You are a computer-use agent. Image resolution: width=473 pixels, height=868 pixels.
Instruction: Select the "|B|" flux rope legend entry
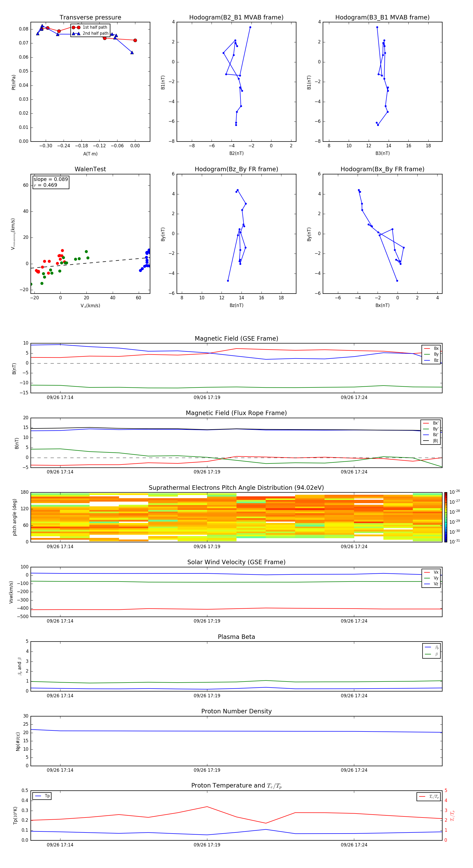coord(431,441)
